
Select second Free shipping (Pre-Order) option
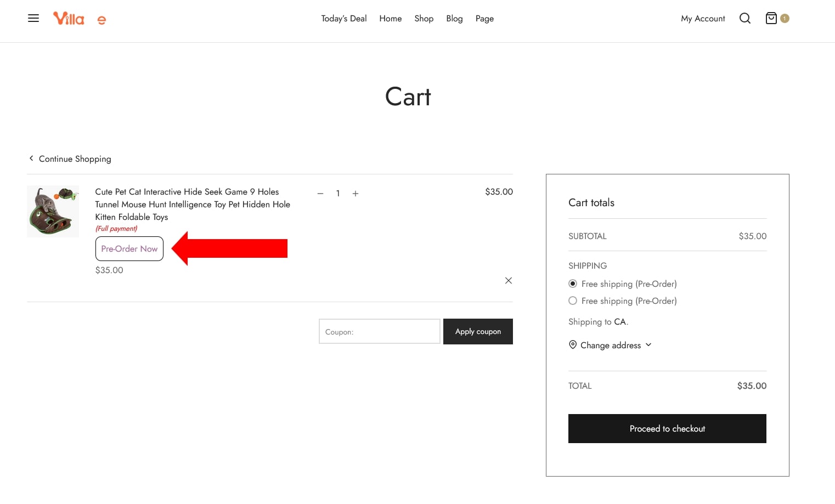click(x=573, y=301)
